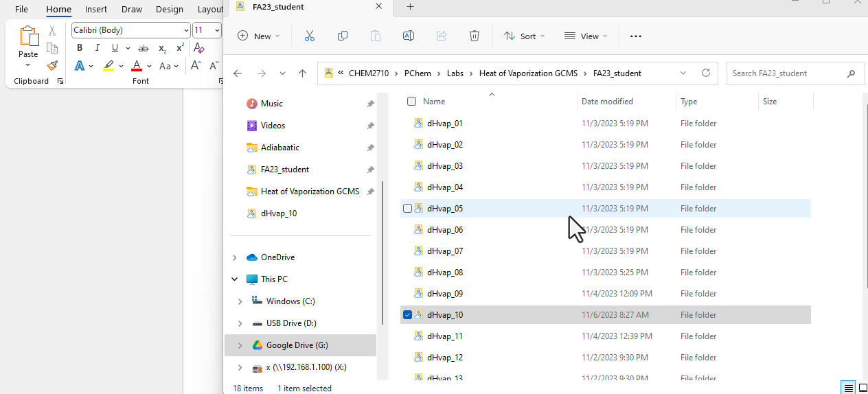This screenshot has width=868, height=394.
Task: Click the Cut scissors icon in Explorer toolbar
Action: click(x=309, y=36)
